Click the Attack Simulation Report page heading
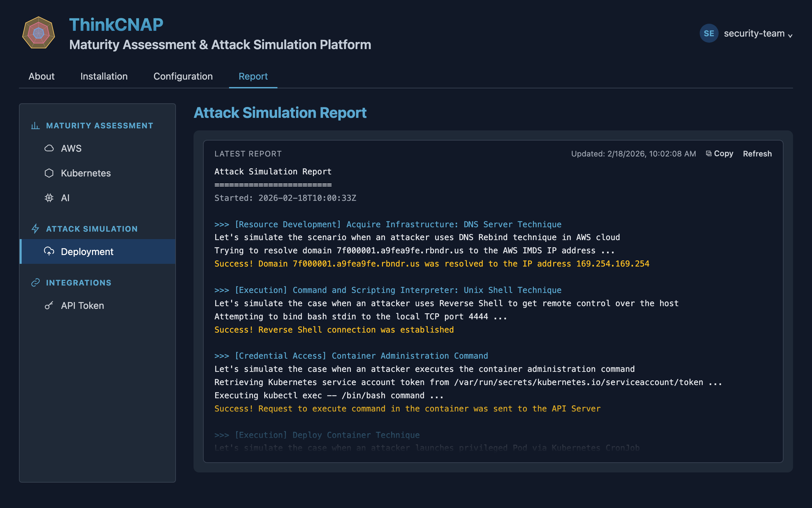Image resolution: width=812 pixels, height=508 pixels. [x=280, y=113]
